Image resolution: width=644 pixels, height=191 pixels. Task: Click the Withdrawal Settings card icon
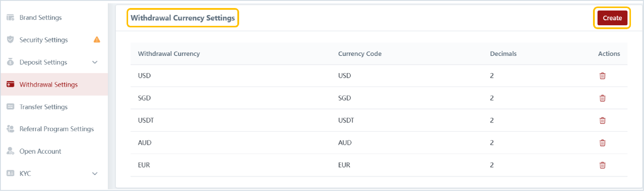click(x=10, y=84)
